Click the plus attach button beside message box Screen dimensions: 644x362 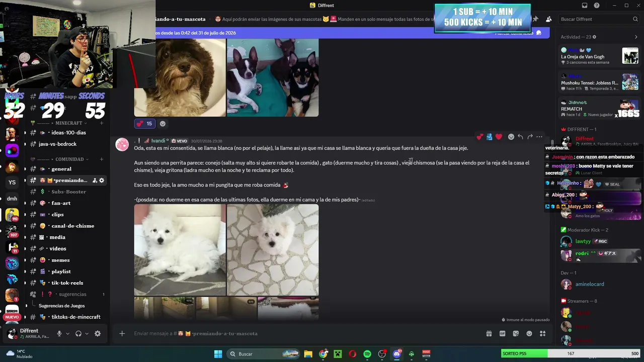(122, 333)
